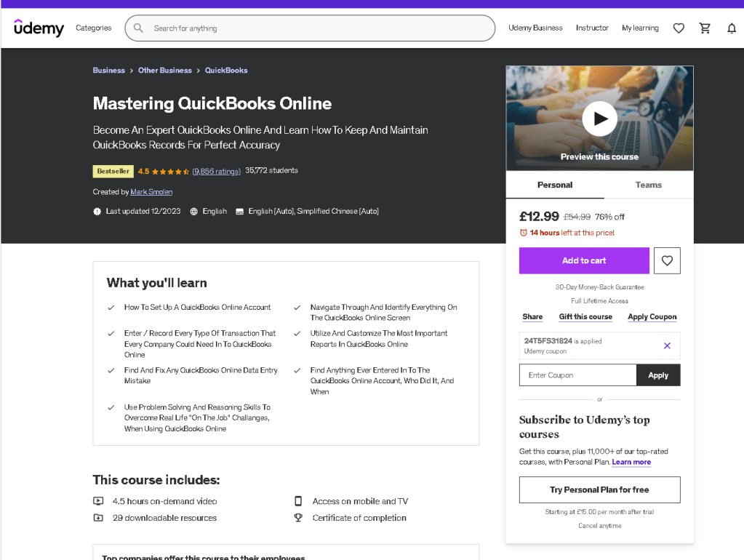
Task: Click the Preview this course label
Action: (x=599, y=156)
